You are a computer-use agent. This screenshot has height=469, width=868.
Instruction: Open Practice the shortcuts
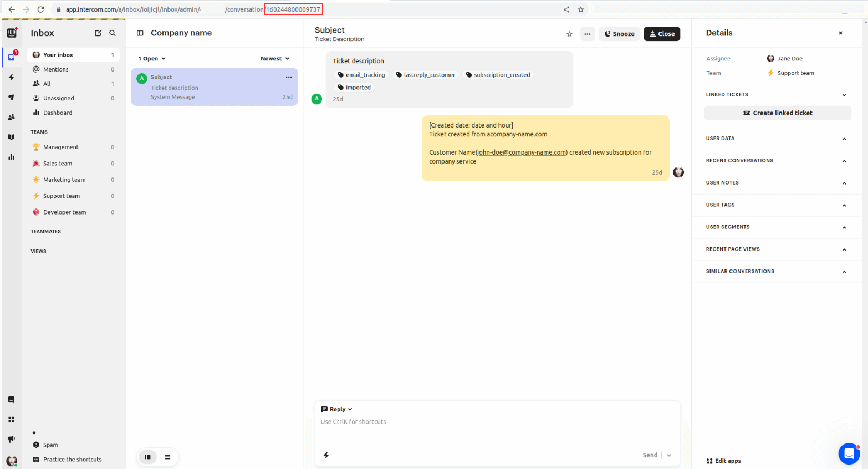(67, 460)
